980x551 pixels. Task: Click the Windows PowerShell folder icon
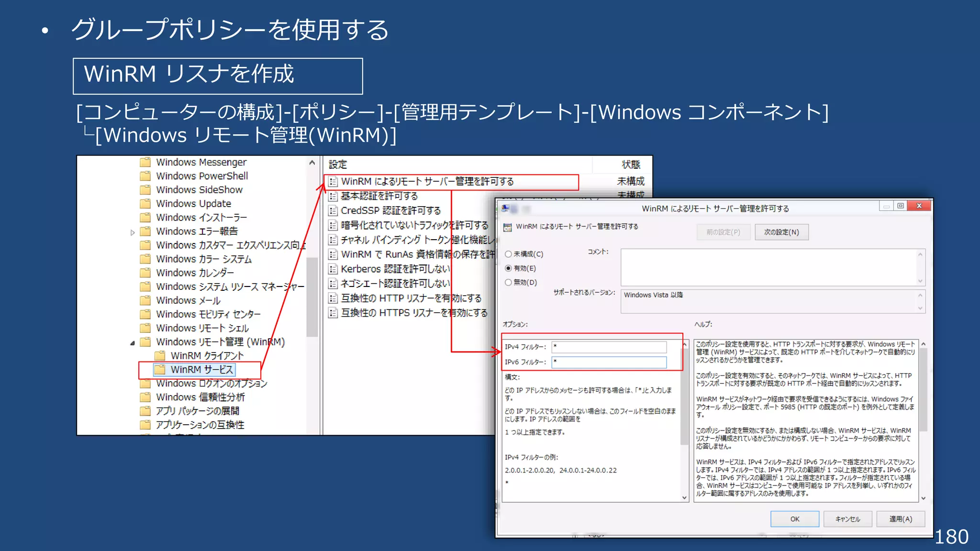(145, 176)
